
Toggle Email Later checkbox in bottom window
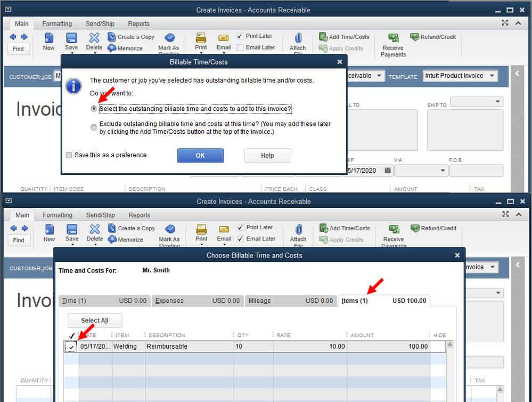pyautogui.click(x=241, y=239)
